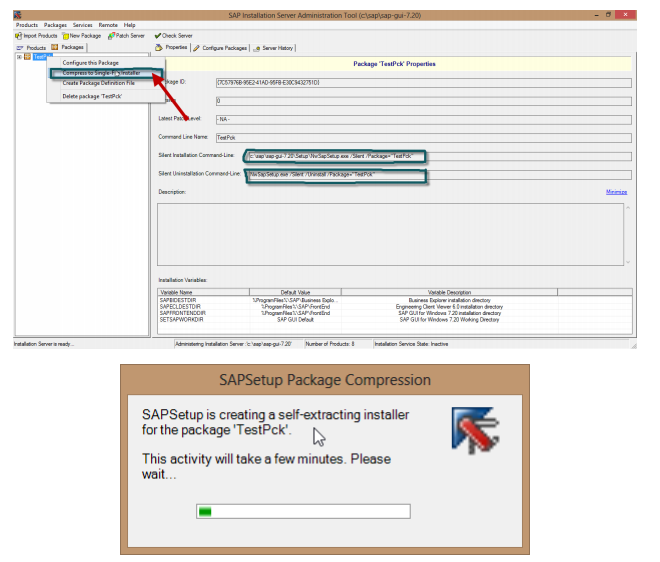
Task: Click the Server History tab icon
Action: [256, 48]
